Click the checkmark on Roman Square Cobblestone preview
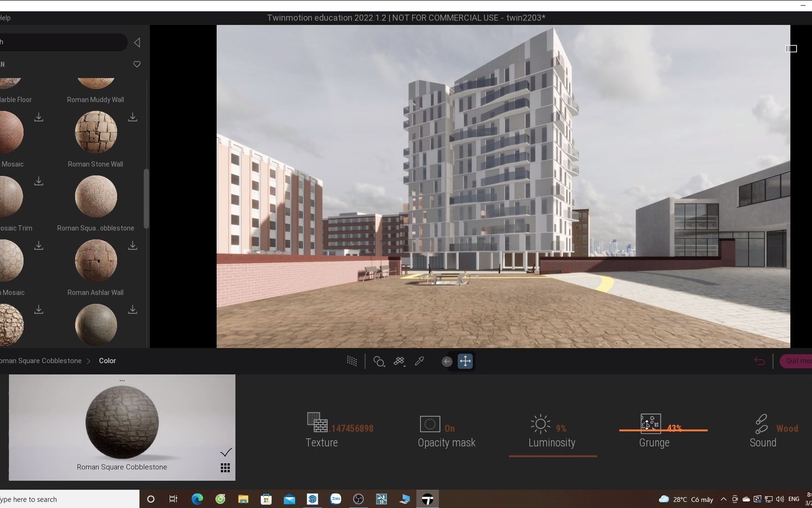The image size is (812, 508). click(226, 452)
